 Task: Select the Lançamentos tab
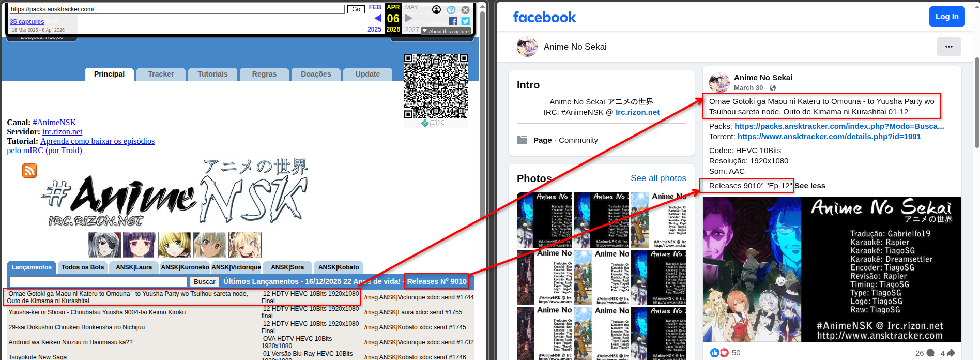coord(32,267)
